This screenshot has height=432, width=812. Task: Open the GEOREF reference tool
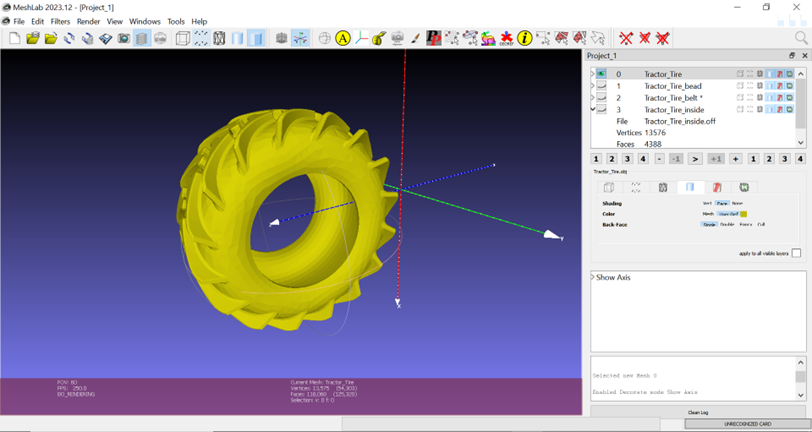(x=506, y=38)
